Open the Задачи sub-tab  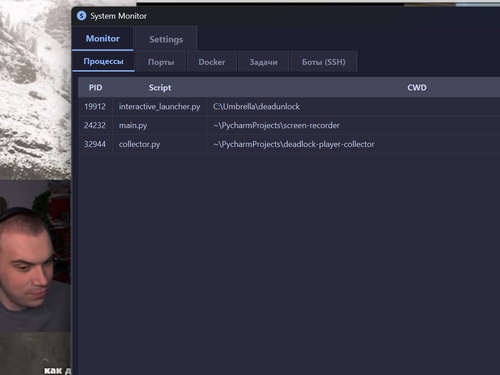pos(263,62)
